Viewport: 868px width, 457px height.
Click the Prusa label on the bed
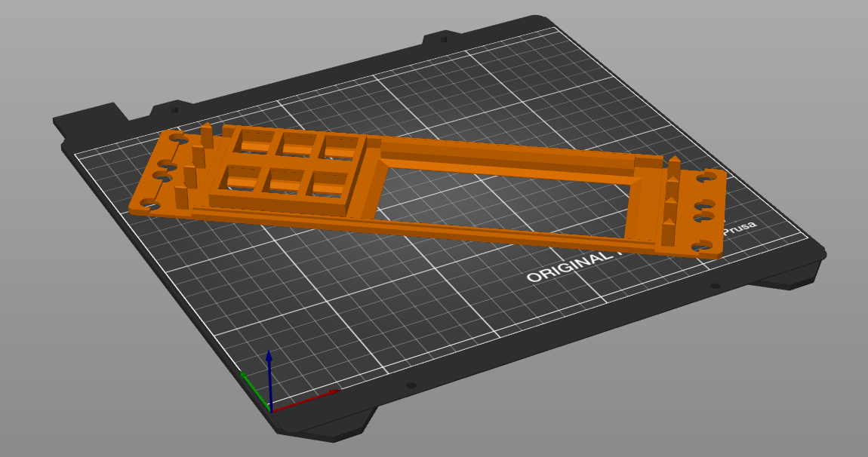point(740,228)
